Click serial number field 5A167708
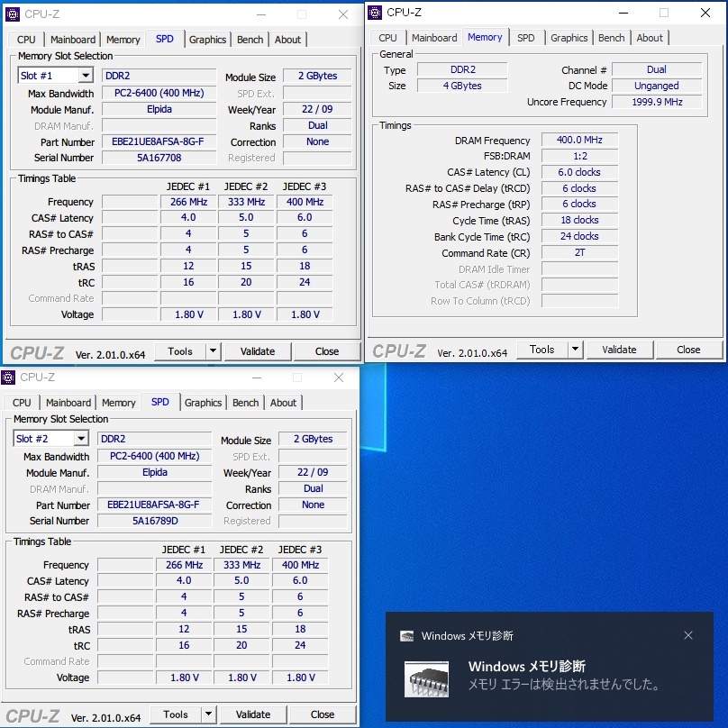The width and height of the screenshot is (728, 728). pos(159,158)
